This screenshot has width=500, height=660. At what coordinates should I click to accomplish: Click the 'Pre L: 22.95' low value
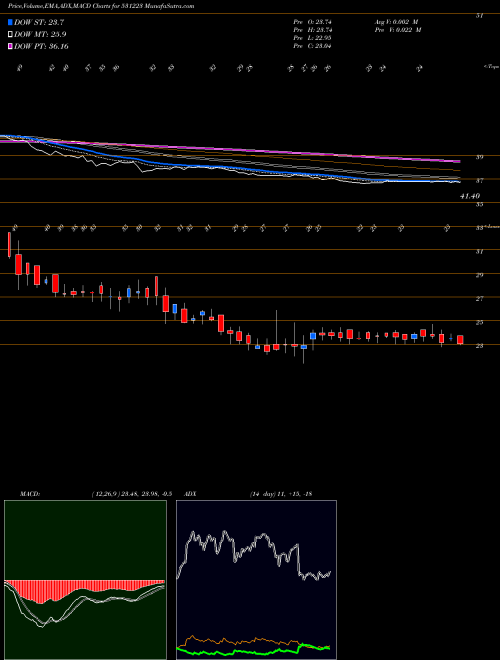point(312,38)
